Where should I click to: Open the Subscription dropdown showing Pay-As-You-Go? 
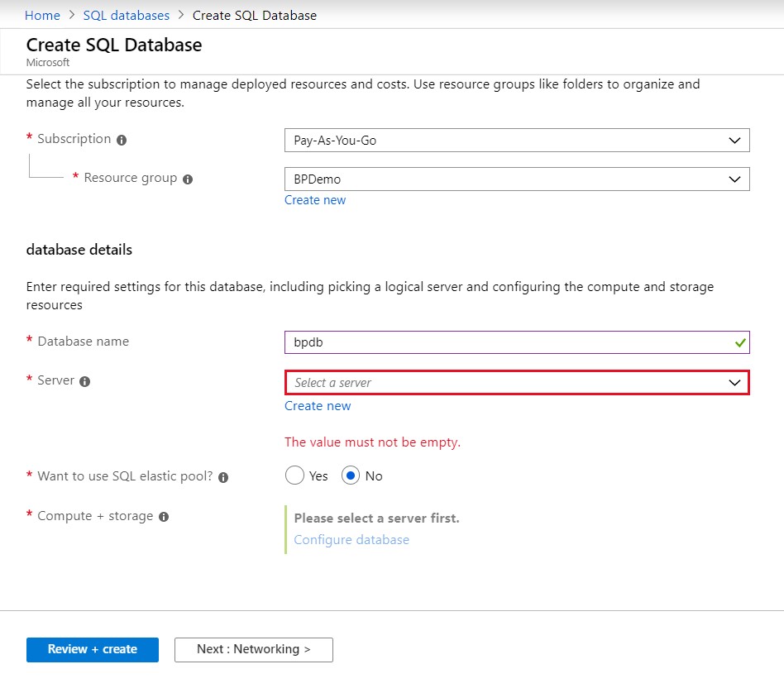pos(517,140)
